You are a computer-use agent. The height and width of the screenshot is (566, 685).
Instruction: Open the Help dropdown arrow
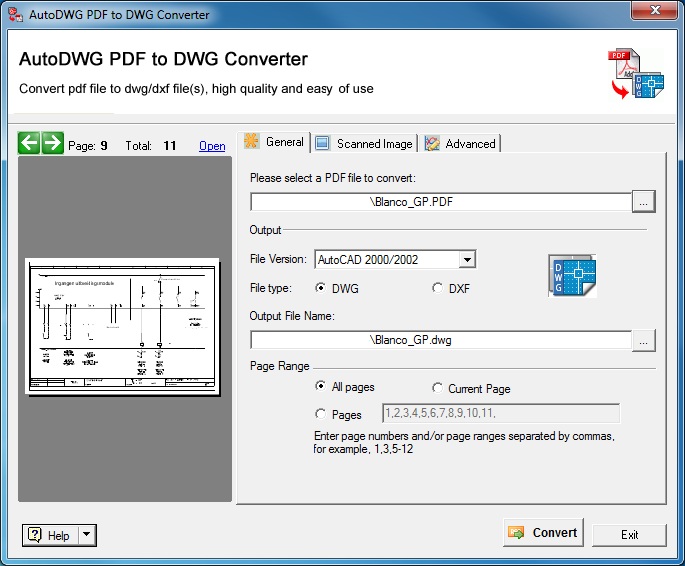87,535
